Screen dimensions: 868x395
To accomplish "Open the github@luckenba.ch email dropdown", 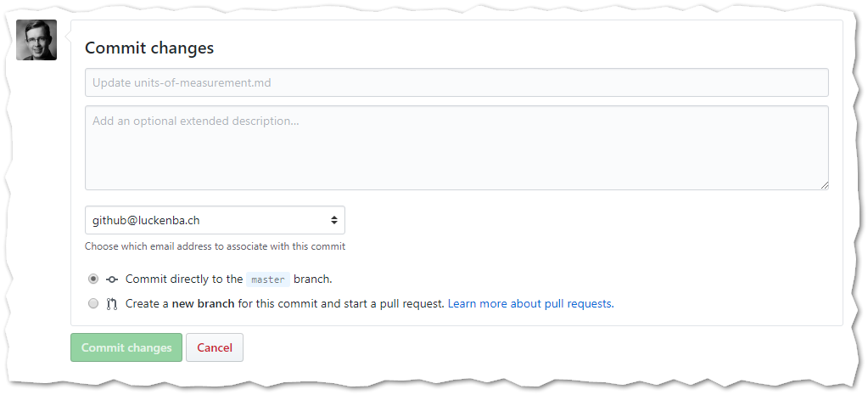I will pos(215,220).
